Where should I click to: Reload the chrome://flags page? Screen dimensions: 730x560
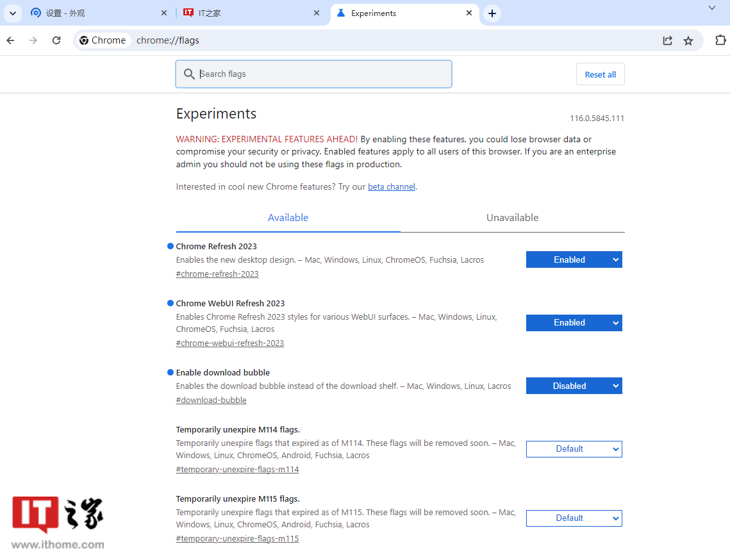point(56,40)
